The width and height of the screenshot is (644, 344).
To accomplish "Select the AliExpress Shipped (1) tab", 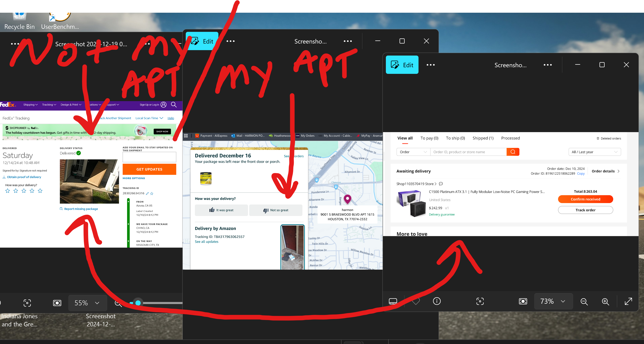I will click(483, 138).
